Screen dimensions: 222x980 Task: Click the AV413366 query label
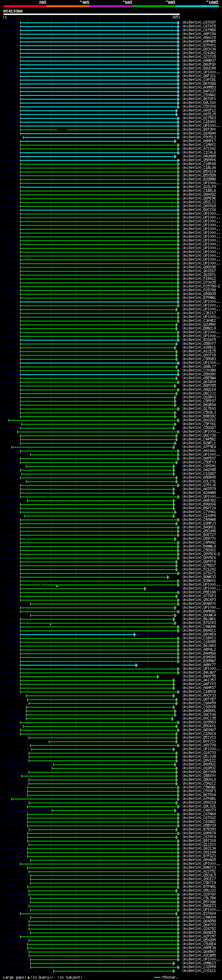coord(13,11)
